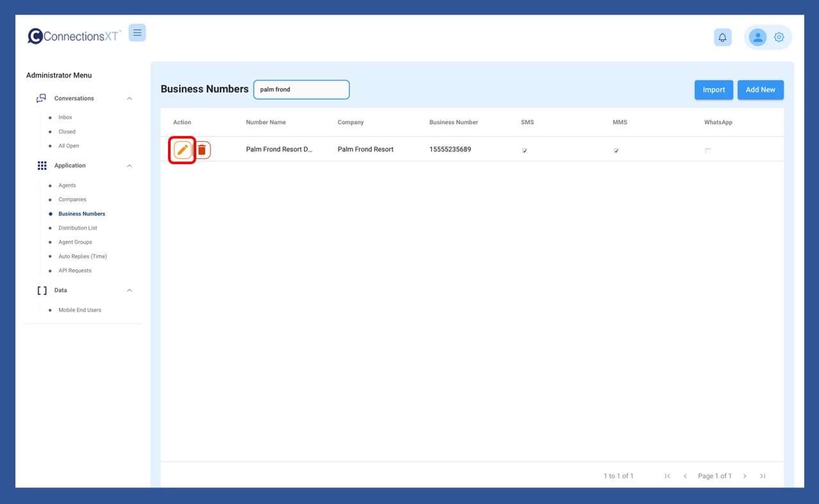Click the ConnectionsXT logo
This screenshot has height=504, width=819.
click(74, 36)
